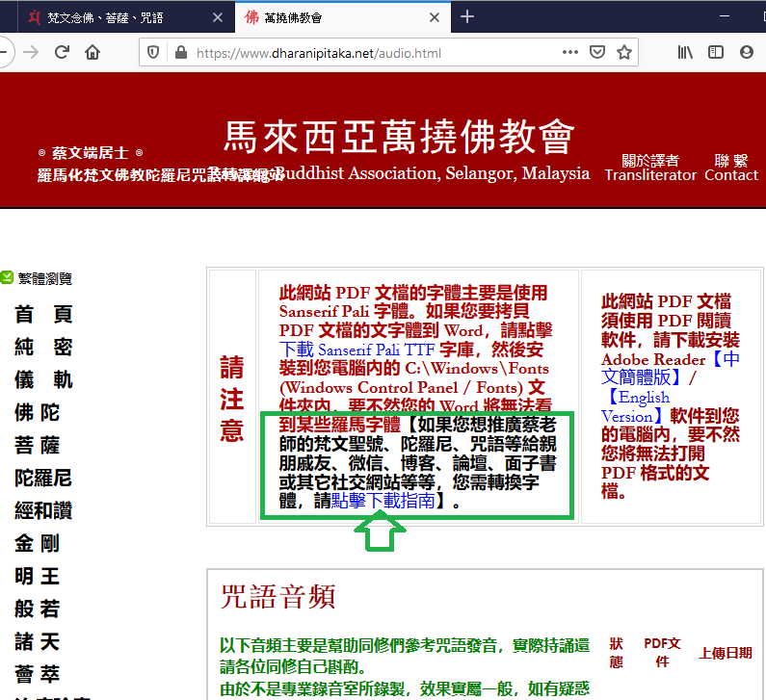This screenshot has height=700, width=766.
Task: Open tracking protection shield icon
Action: [x=153, y=53]
